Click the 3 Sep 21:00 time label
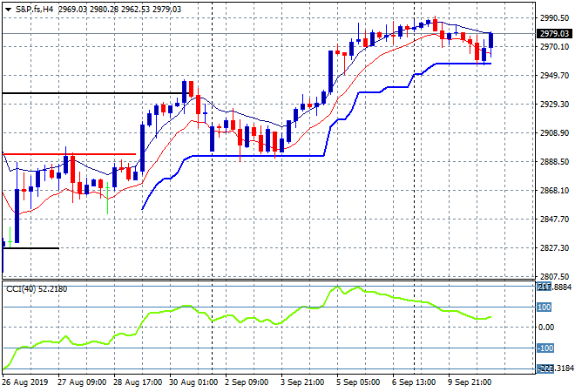This screenshot has width=575, height=392. pos(302,382)
